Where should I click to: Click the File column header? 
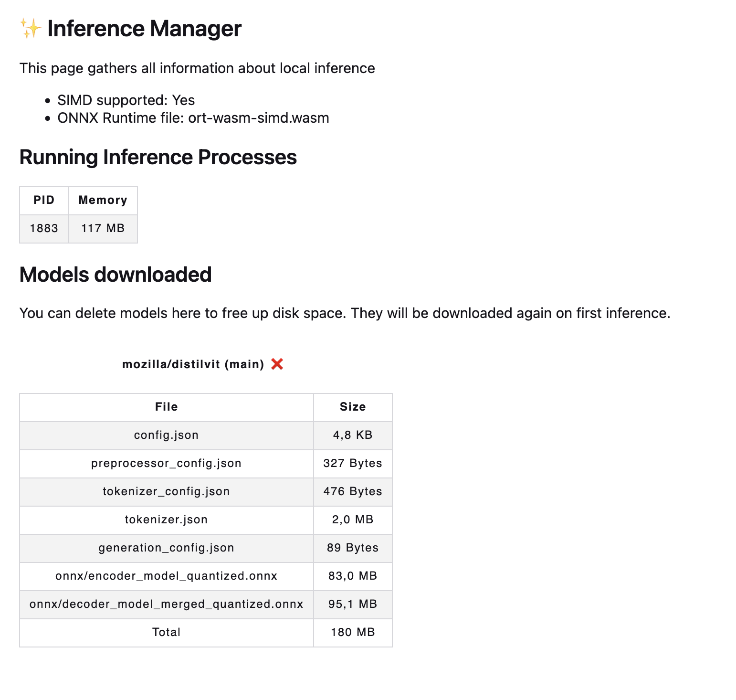(166, 407)
